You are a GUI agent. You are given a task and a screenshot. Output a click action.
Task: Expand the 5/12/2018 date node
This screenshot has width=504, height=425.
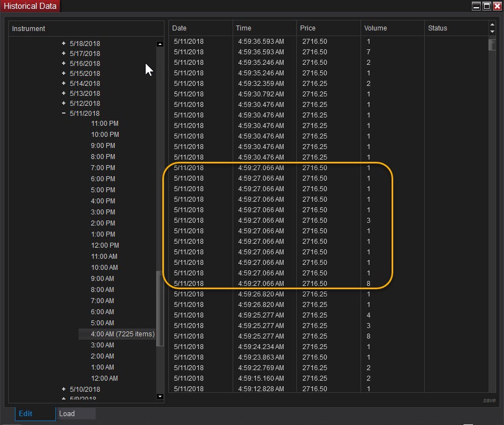point(64,103)
